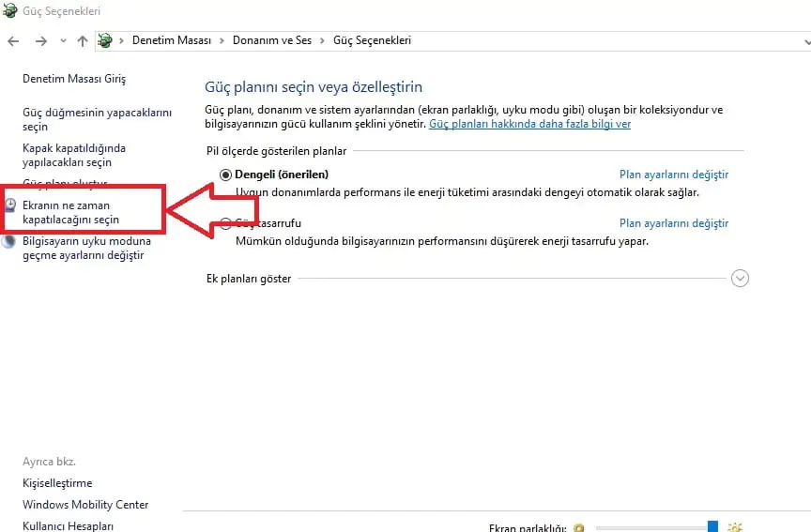
Task: Open Denetim Masası Giriş link
Action: 74,79
